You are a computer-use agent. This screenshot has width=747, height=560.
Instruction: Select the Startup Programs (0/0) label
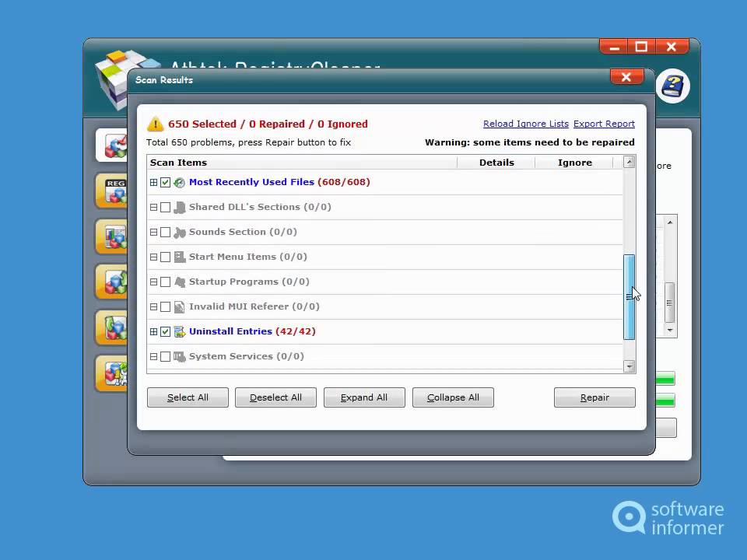coord(249,282)
